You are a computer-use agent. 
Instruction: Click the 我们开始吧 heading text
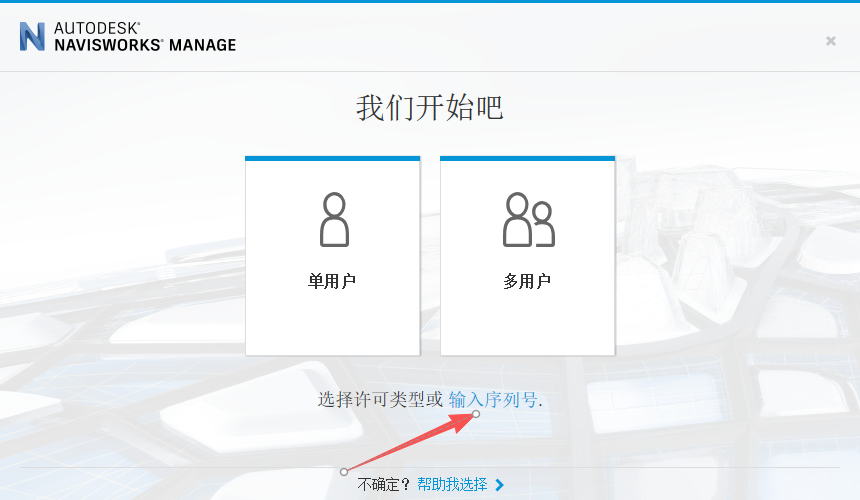[429, 107]
